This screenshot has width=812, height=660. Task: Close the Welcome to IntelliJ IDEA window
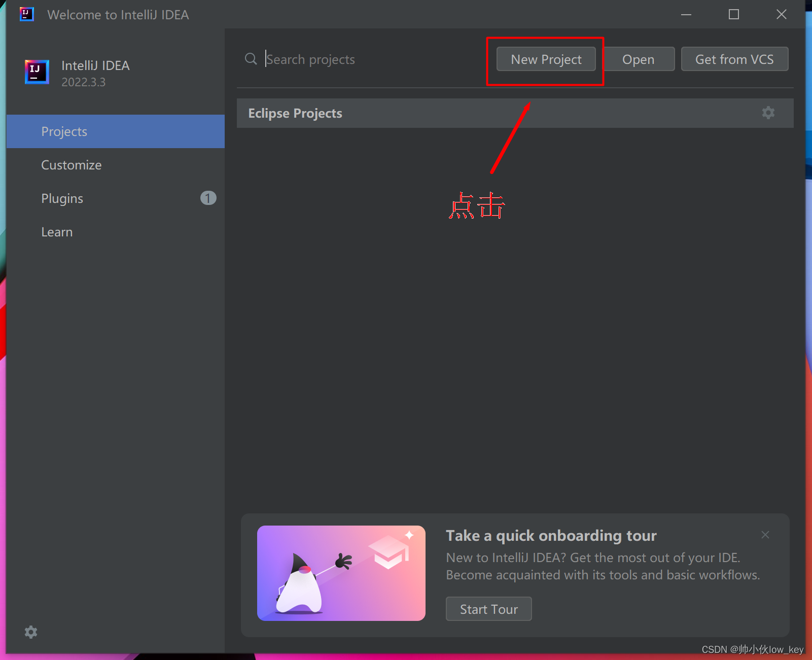tap(781, 14)
